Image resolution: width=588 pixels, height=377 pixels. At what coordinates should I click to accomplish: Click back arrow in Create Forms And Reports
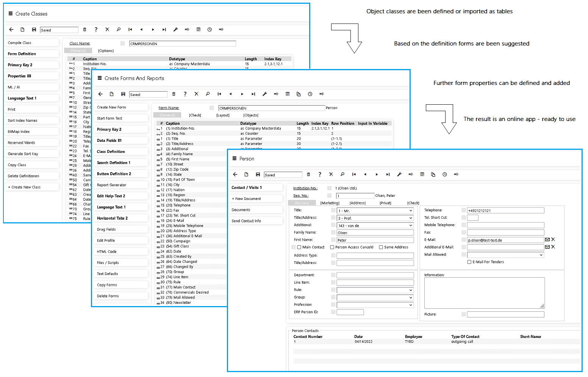tap(100, 94)
